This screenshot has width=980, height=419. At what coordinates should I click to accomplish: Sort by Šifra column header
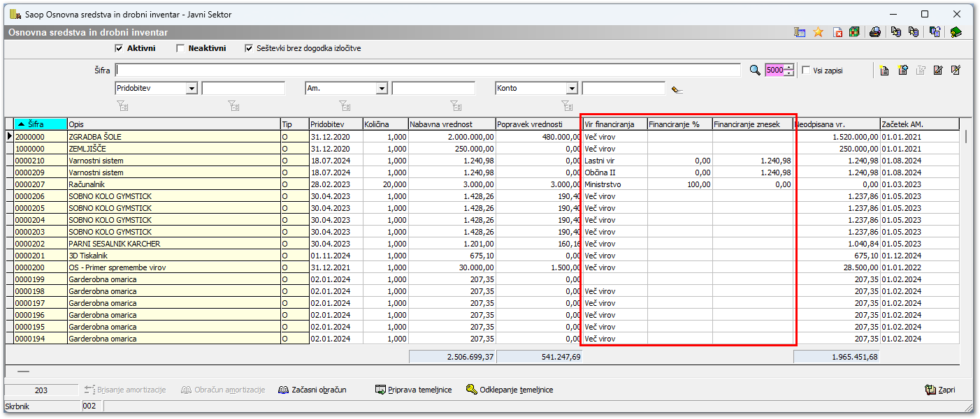click(41, 124)
